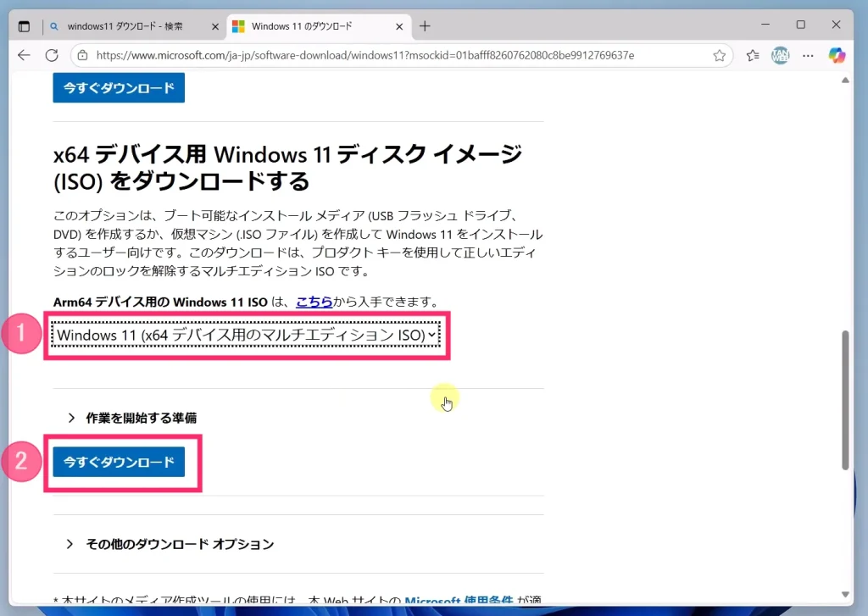Close the 'windows11 ダウンロード - 検索' tab
The image size is (868, 616).
(214, 26)
